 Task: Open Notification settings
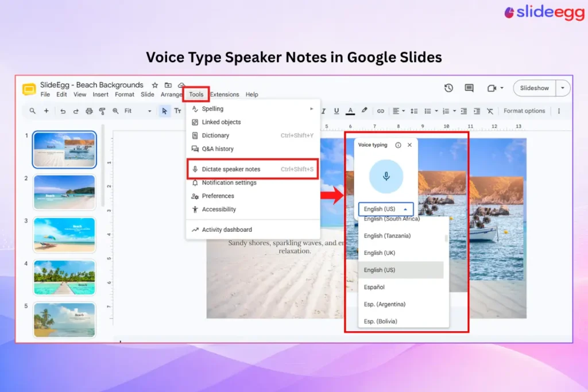253,183
